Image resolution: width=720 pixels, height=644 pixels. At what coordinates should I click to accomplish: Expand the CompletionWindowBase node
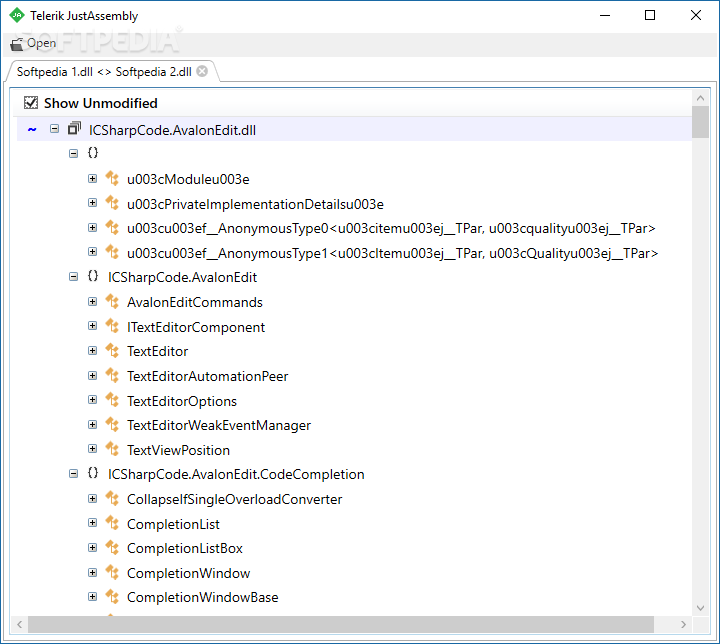click(93, 597)
